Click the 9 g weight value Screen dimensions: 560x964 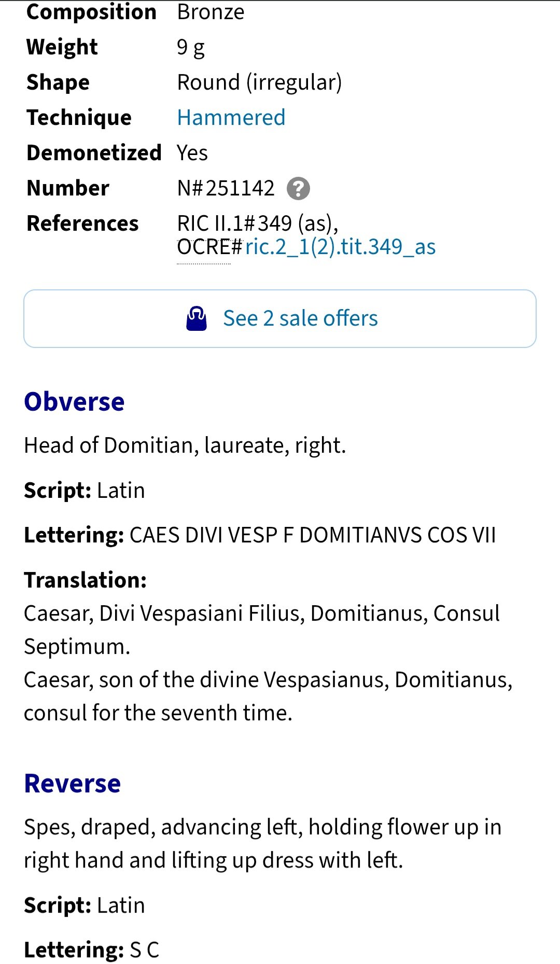click(191, 48)
